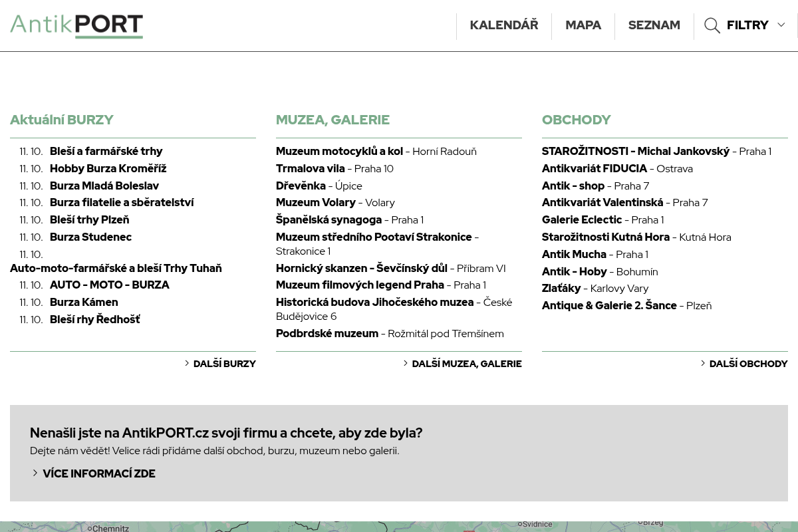Open Bleší trhy Plzeň listing
The height and width of the screenshot is (532, 798).
point(90,220)
